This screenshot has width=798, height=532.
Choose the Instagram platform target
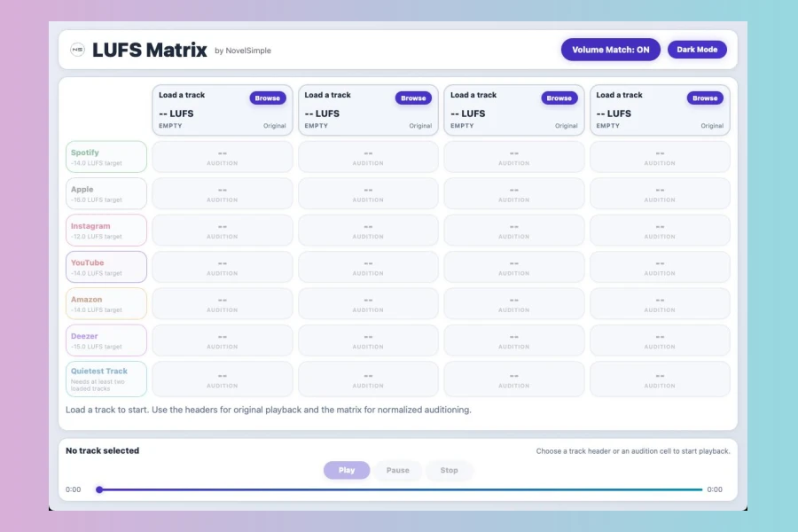pyautogui.click(x=106, y=231)
